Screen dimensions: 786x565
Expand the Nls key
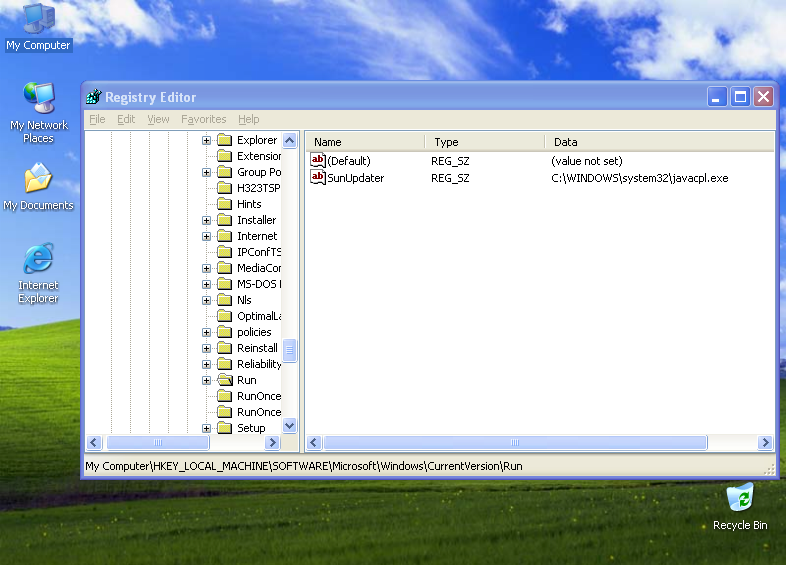206,300
